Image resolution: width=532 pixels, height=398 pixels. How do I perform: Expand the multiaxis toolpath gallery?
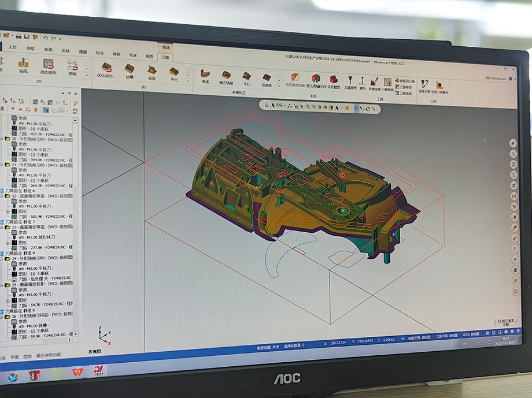coord(279,86)
